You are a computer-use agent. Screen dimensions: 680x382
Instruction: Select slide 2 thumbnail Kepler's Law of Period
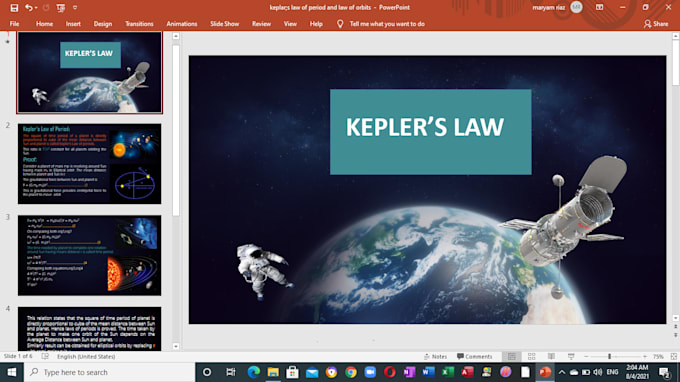click(89, 163)
